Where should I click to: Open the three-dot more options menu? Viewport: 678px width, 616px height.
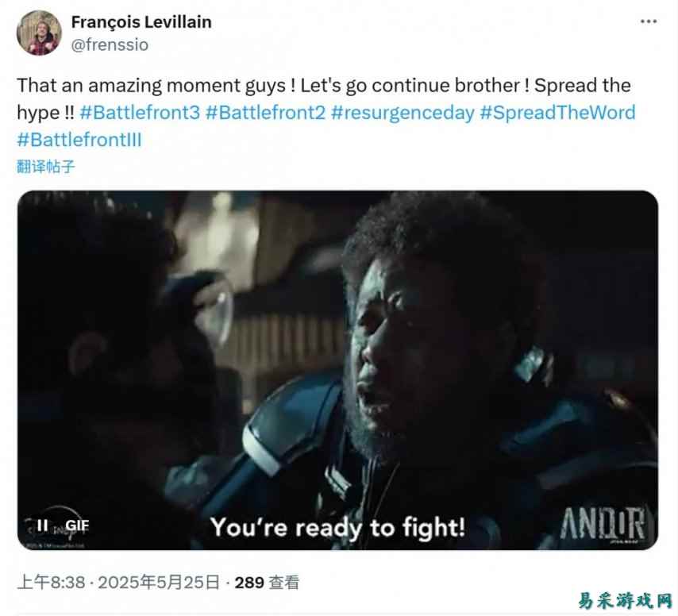(x=649, y=21)
